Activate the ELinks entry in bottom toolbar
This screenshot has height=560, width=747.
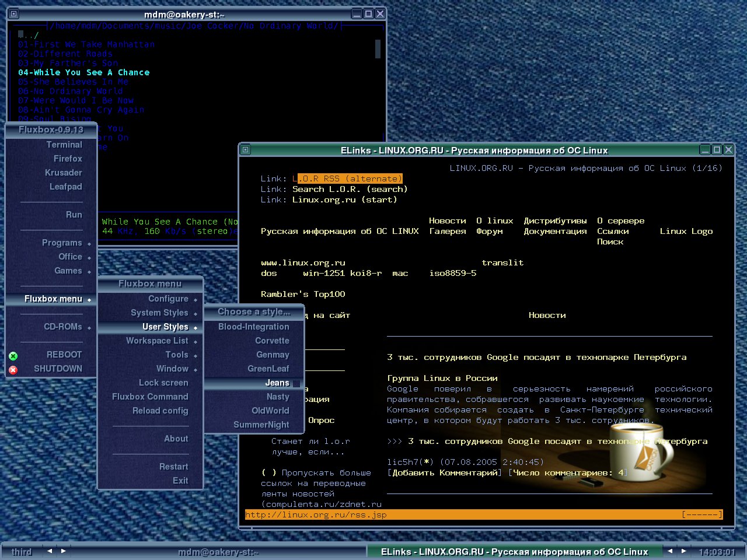pyautogui.click(x=514, y=551)
